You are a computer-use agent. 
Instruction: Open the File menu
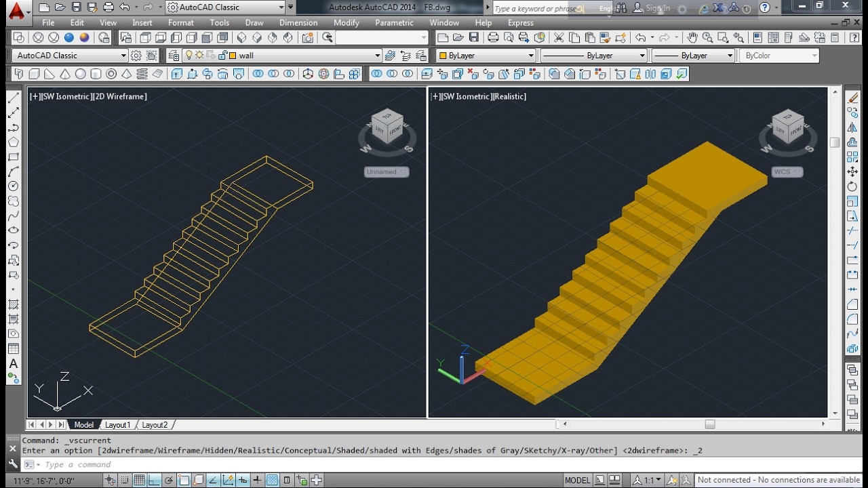[48, 23]
